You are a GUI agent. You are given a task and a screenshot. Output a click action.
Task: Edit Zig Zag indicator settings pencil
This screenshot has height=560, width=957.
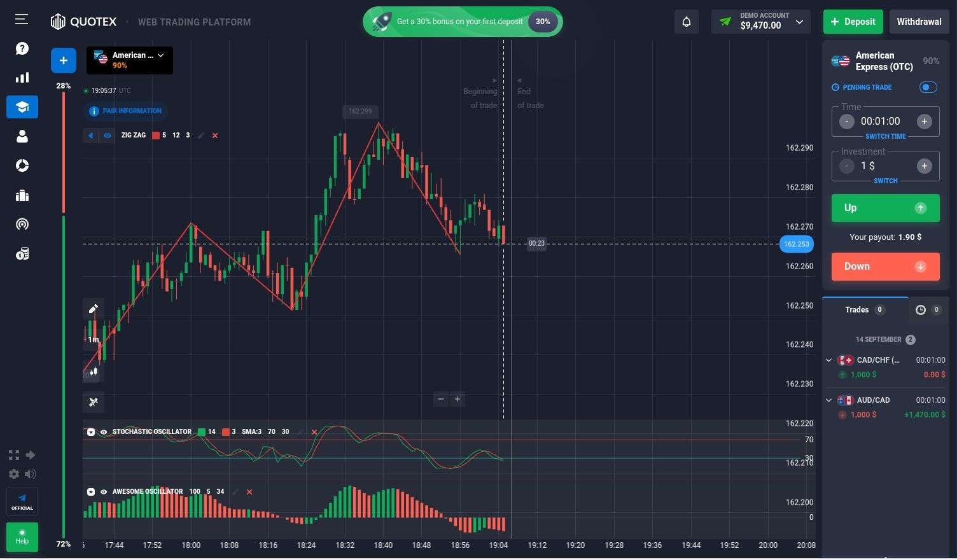(201, 136)
